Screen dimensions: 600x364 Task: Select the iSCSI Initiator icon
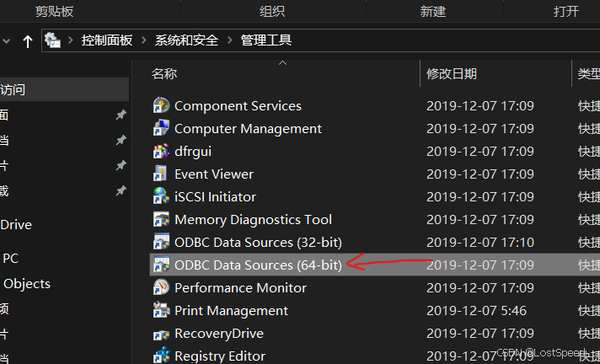pos(161,197)
